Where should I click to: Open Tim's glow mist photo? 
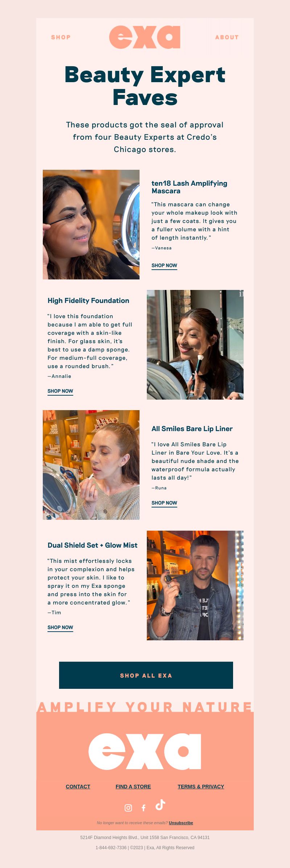(195, 585)
